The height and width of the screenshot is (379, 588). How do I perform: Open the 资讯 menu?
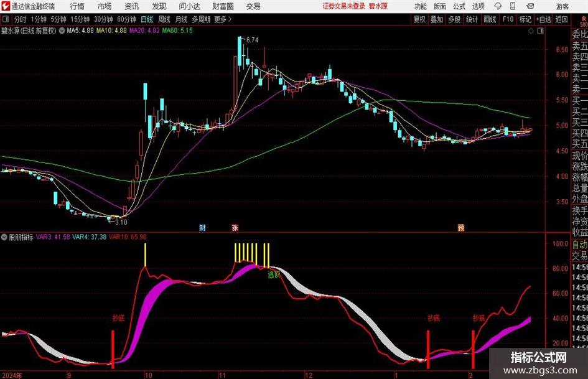pos(132,6)
